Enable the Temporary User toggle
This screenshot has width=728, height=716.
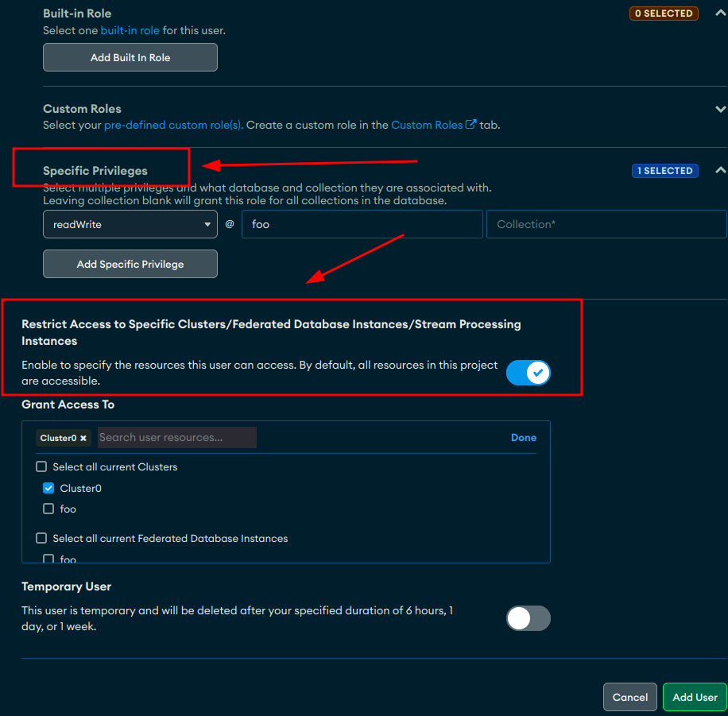coord(529,618)
